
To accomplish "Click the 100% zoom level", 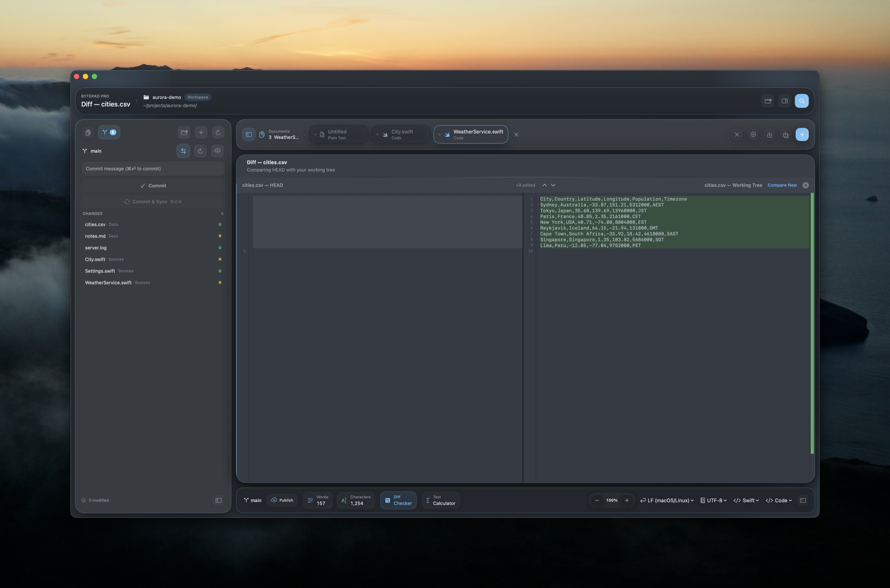I will pyautogui.click(x=612, y=501).
